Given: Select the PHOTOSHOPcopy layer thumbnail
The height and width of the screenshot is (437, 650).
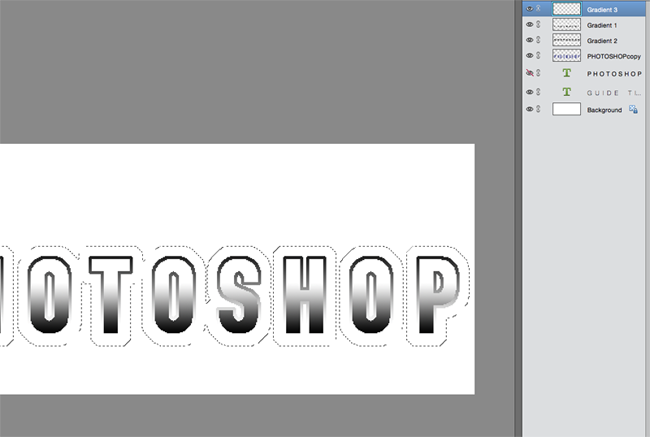Looking at the screenshot, I should 566,56.
